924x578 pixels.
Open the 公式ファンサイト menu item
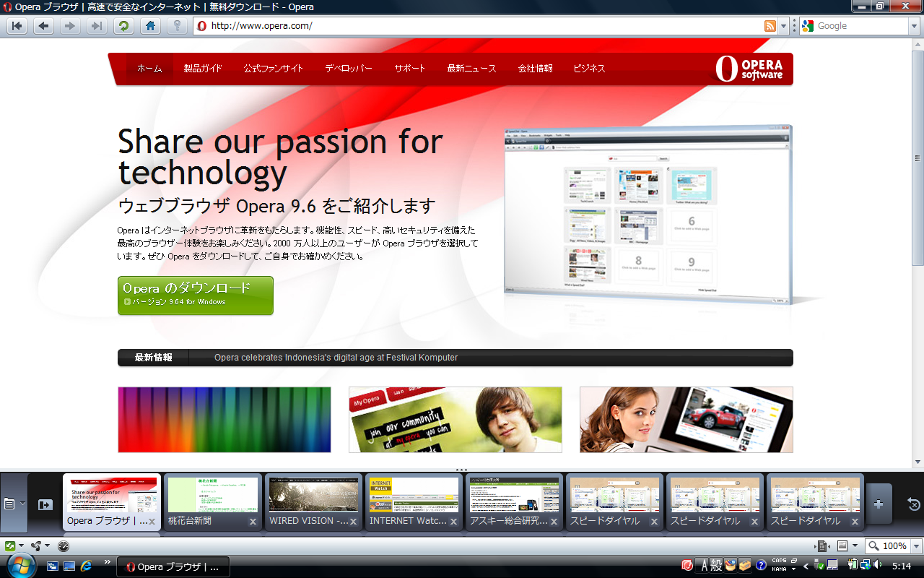click(x=274, y=69)
